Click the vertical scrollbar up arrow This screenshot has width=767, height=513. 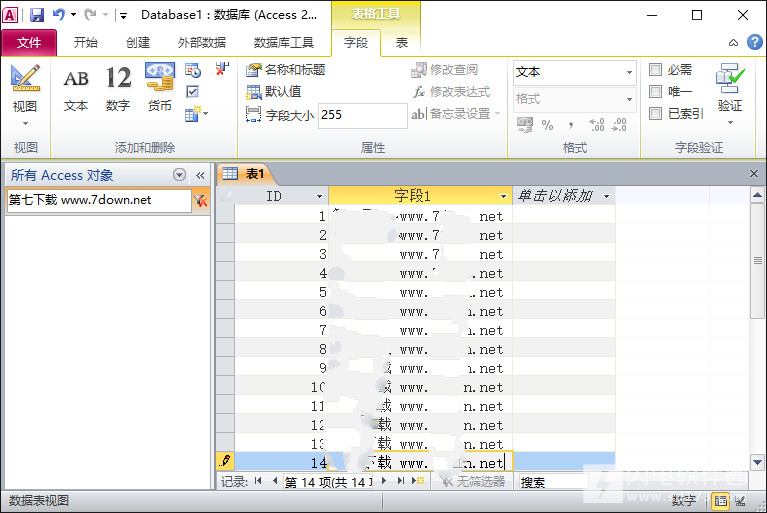757,195
